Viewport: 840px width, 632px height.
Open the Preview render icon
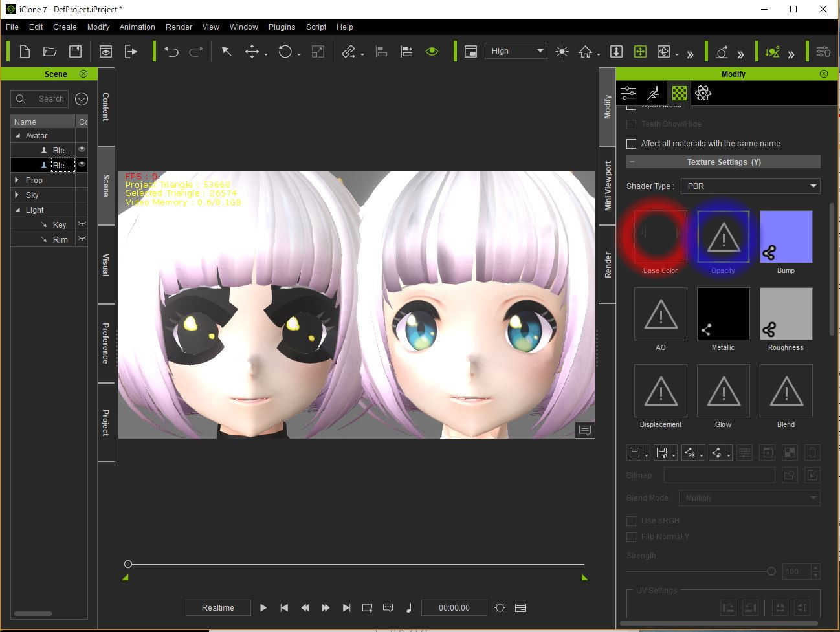[x=105, y=51]
